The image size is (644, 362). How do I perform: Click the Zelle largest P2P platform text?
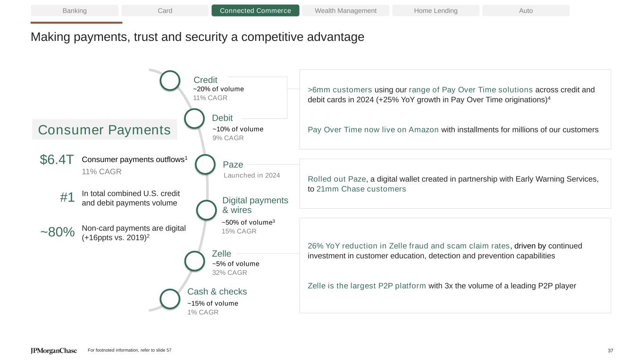367,286
